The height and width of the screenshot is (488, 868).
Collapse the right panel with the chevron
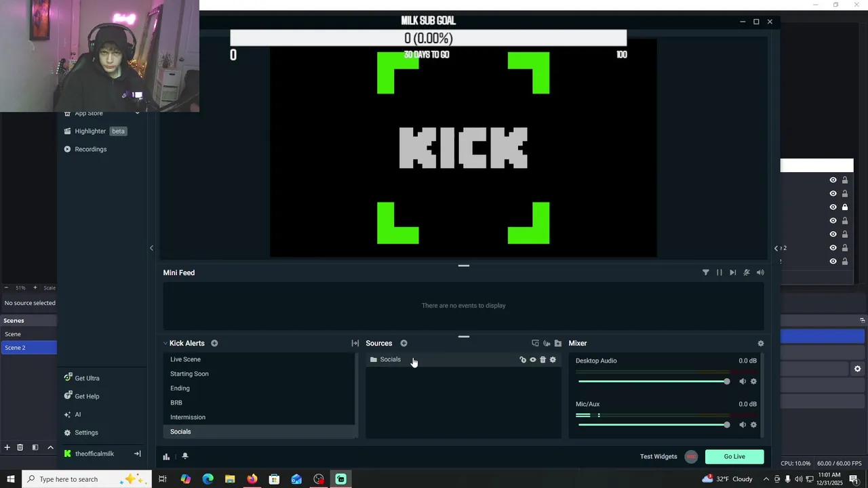point(776,248)
